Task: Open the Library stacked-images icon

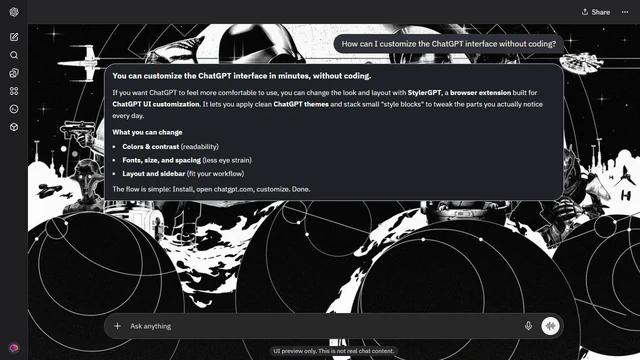Action: pyautogui.click(x=14, y=73)
